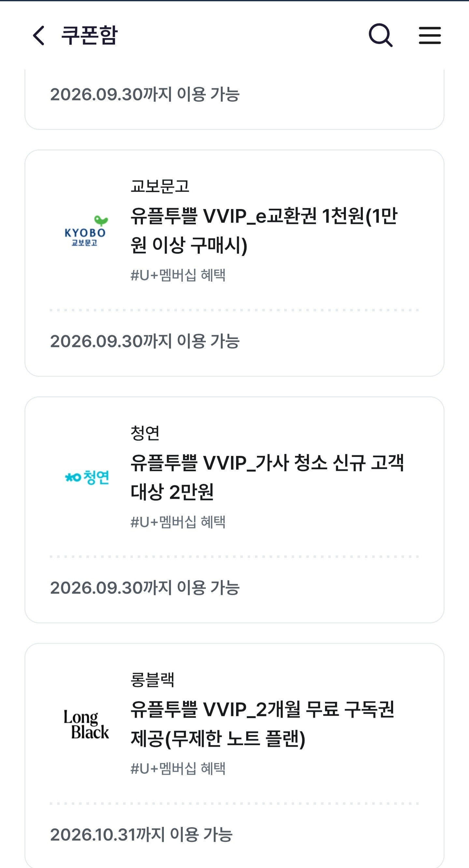
Task: Select the 쿠폰함 page title
Action: (x=89, y=35)
